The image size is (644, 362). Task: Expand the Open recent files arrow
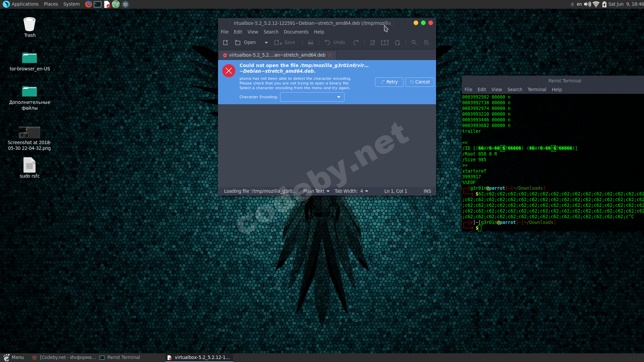click(266, 43)
